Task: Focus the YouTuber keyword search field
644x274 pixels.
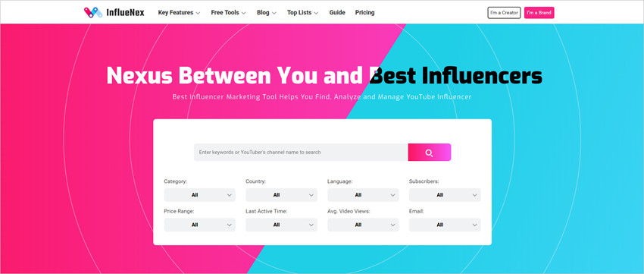Action: (301, 153)
